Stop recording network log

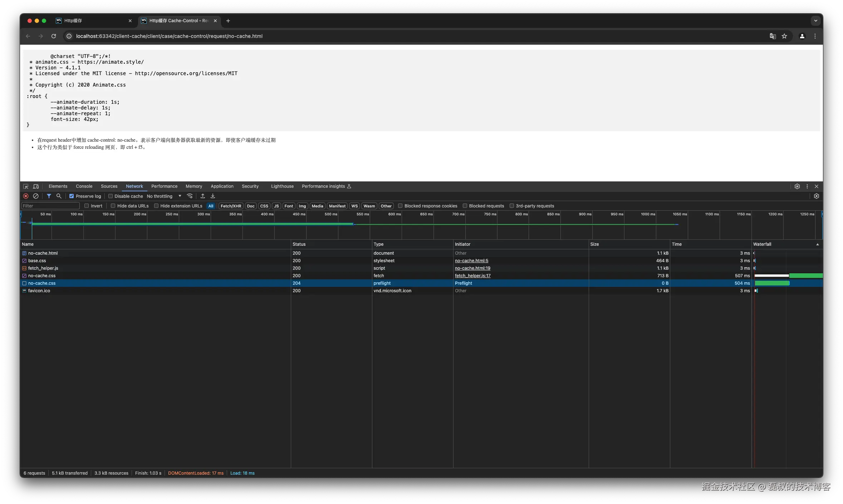(x=26, y=196)
